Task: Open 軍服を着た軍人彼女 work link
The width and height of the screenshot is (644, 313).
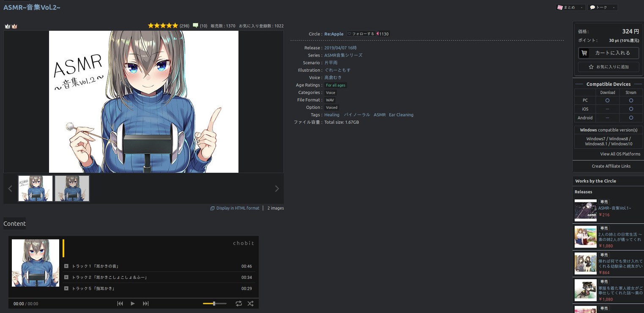Action: [x=620, y=290]
